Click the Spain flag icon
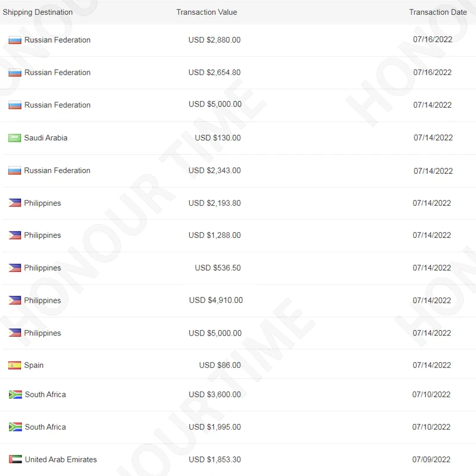The height and width of the screenshot is (476, 476). [x=15, y=365]
